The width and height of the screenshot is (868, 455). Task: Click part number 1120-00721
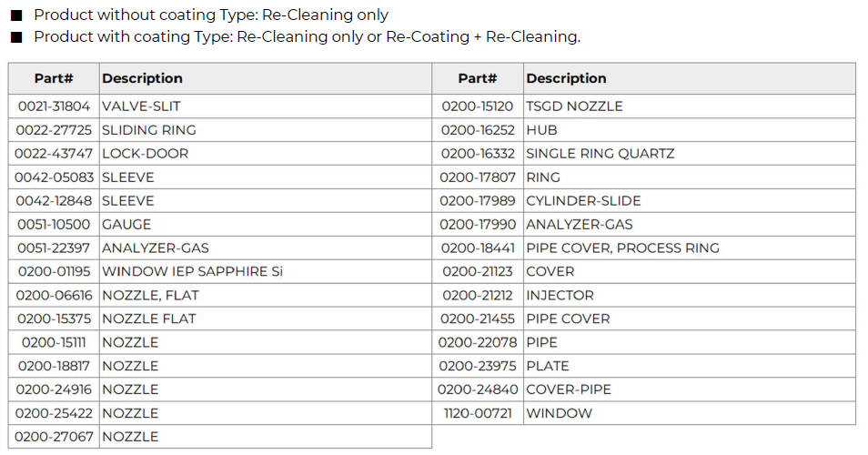(x=478, y=413)
